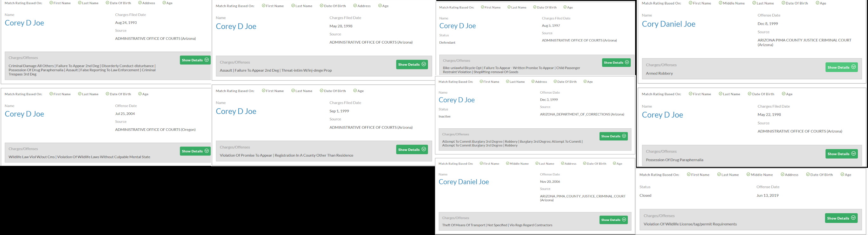This screenshot has height=235, width=868.
Task: Click the Age check icon in the Oregon wildlife record
Action: pos(140,94)
